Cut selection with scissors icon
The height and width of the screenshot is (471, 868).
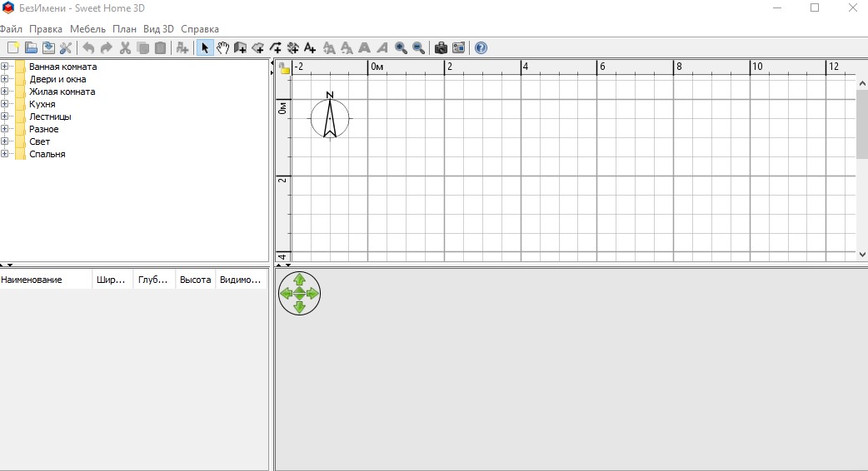point(125,48)
